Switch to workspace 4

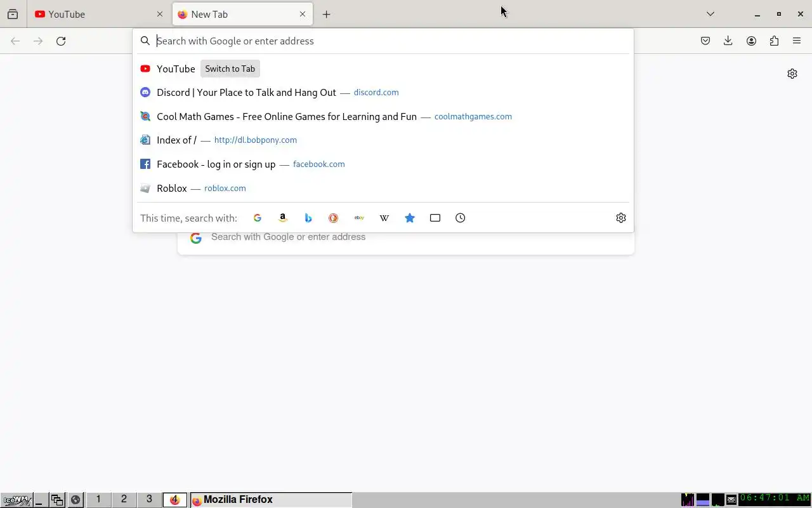coord(174,500)
